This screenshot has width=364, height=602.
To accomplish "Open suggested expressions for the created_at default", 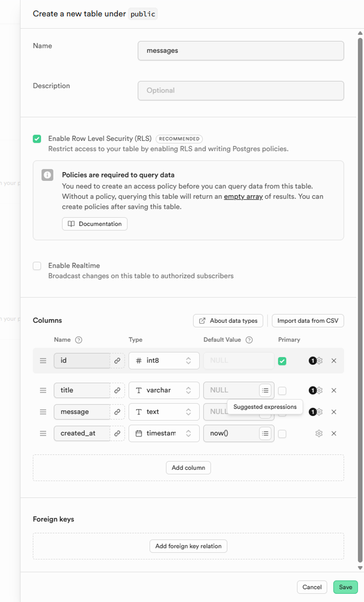I will [x=265, y=433].
